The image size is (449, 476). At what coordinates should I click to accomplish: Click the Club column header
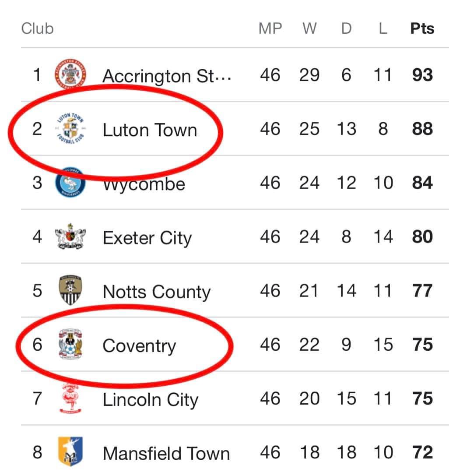coord(38,29)
